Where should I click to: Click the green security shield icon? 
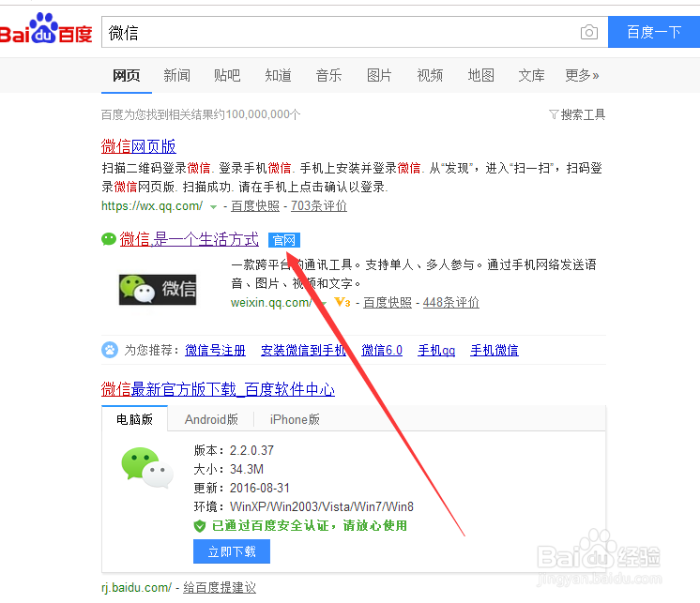[x=200, y=526]
